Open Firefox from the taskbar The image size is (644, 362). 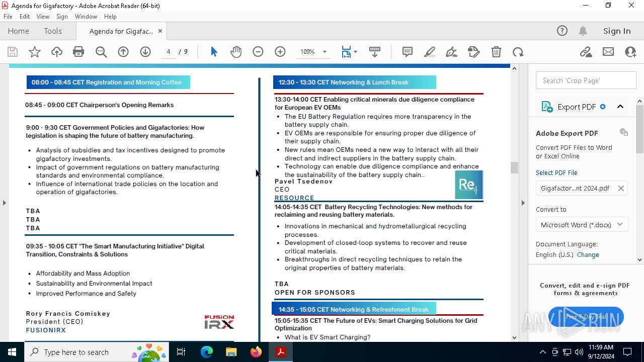[x=256, y=352]
